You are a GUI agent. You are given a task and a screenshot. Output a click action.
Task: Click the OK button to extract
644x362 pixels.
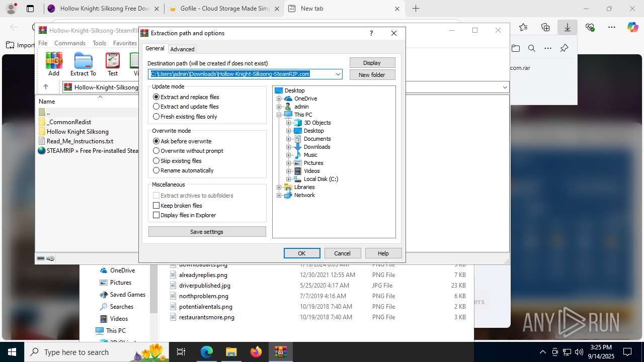point(302,253)
